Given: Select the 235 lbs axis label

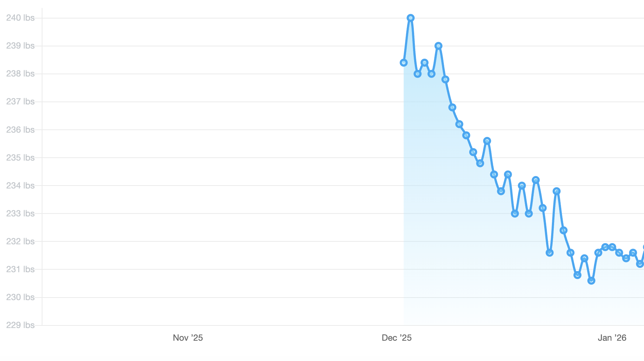Looking at the screenshot, I should (x=20, y=158).
